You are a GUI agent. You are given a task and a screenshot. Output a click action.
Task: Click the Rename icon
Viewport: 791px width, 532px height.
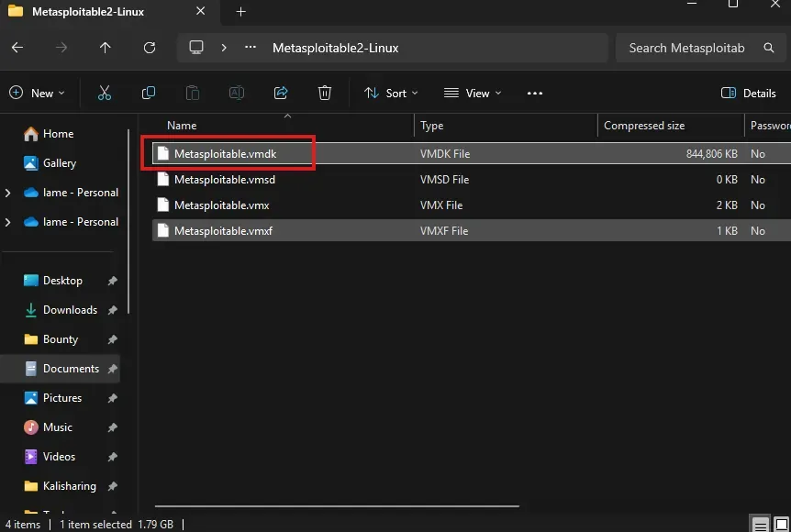pos(237,94)
